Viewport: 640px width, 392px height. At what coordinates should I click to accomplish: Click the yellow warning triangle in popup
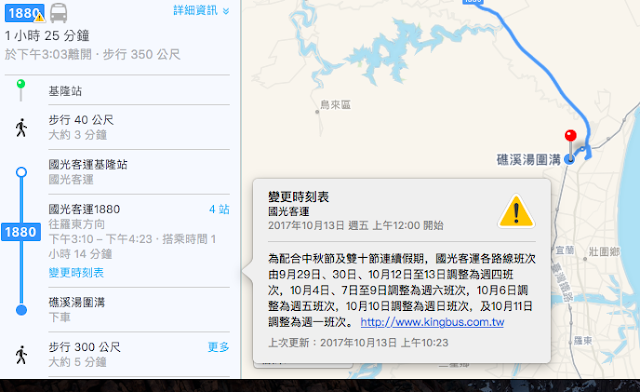tap(516, 212)
